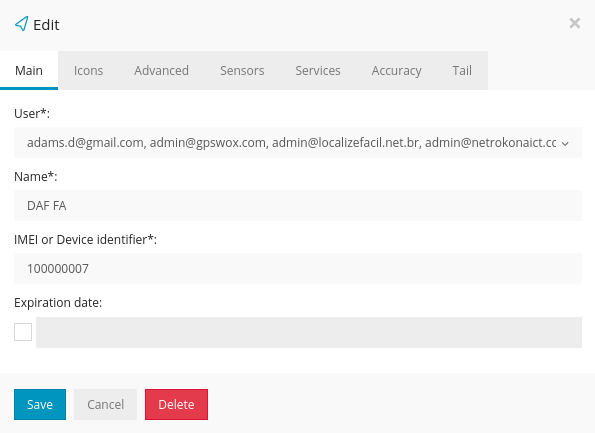Click the IMEI or Device identifier label
The height and width of the screenshot is (433, 595).
85,240
